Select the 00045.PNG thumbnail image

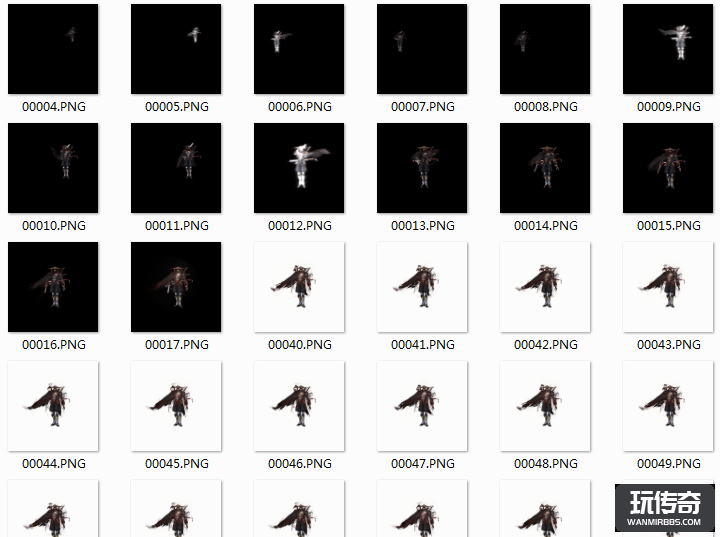point(176,406)
